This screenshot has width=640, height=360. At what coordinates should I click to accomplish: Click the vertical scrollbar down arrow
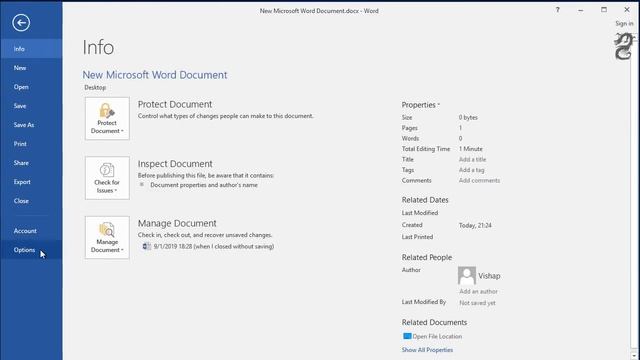point(633,356)
